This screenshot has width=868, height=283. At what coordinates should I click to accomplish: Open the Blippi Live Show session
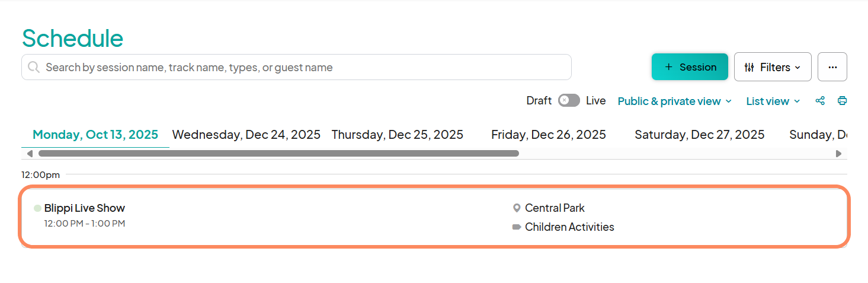[x=85, y=208]
